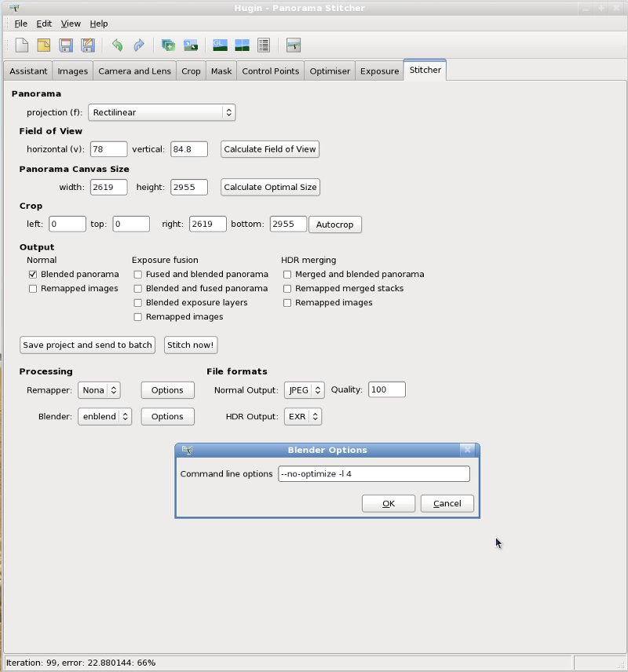Switch to the Control Points tab
The image size is (628, 672).
271,71
